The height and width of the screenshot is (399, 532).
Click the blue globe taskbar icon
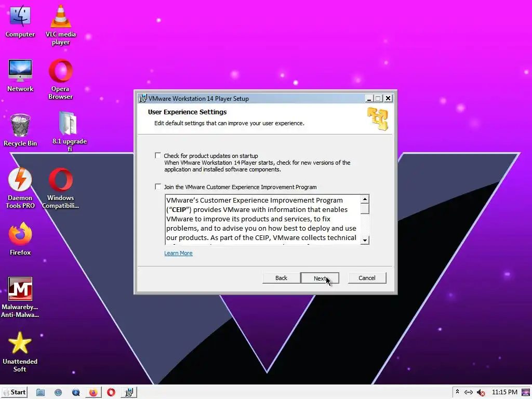pyautogui.click(x=76, y=393)
